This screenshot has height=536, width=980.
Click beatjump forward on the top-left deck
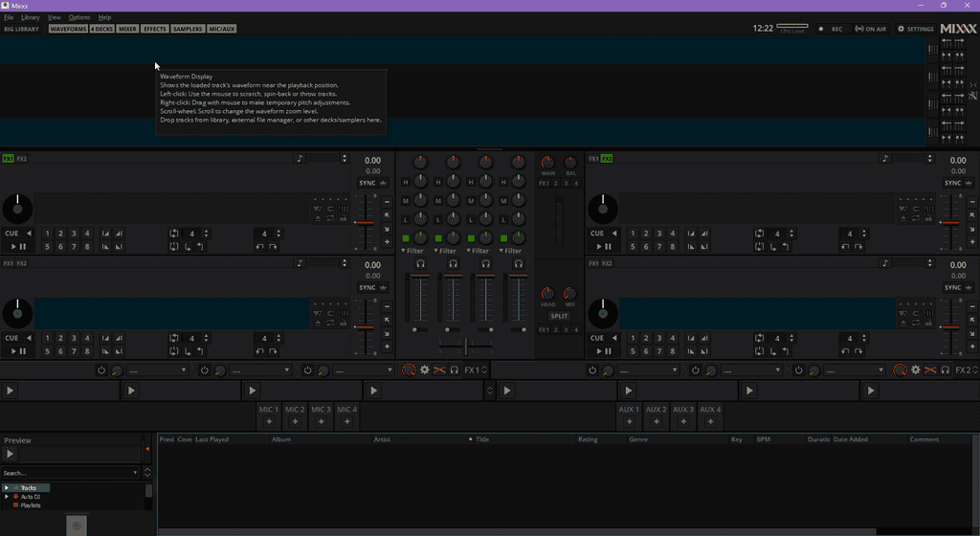click(273, 247)
